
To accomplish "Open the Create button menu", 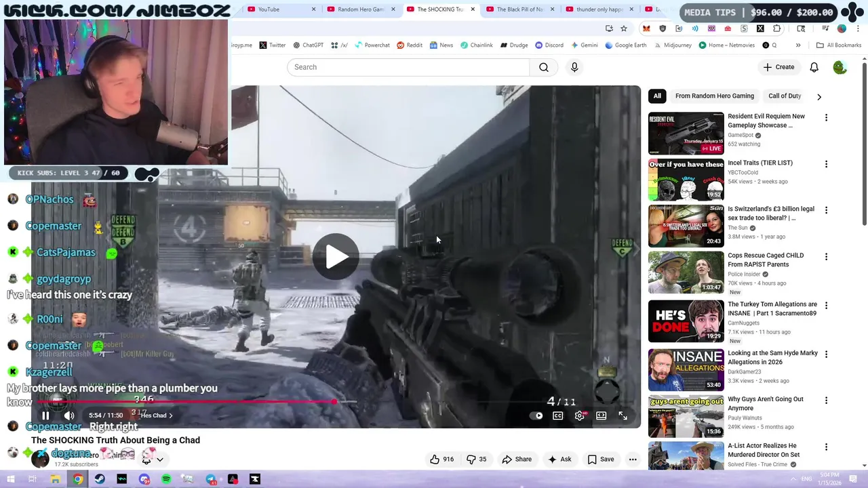I will 778,67.
